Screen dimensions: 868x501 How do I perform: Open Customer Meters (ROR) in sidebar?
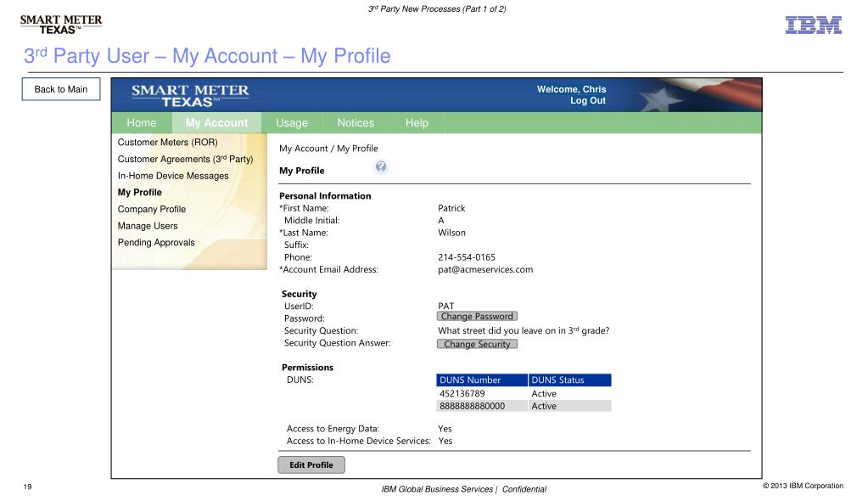(168, 143)
